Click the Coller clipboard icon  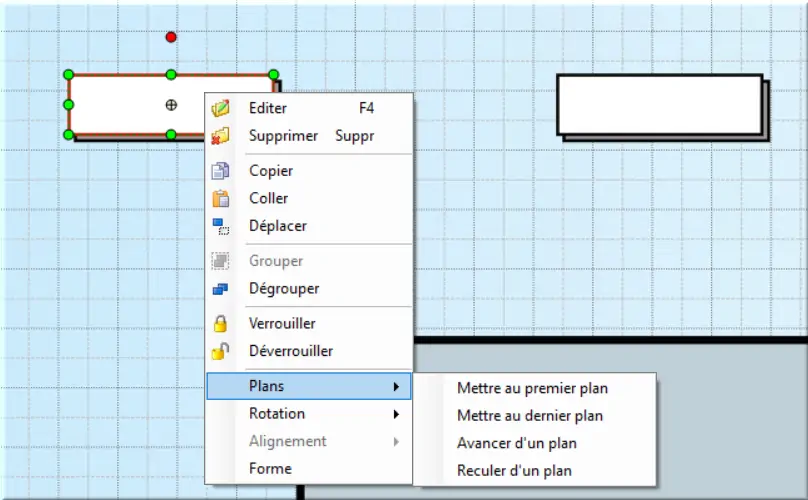coord(221,198)
